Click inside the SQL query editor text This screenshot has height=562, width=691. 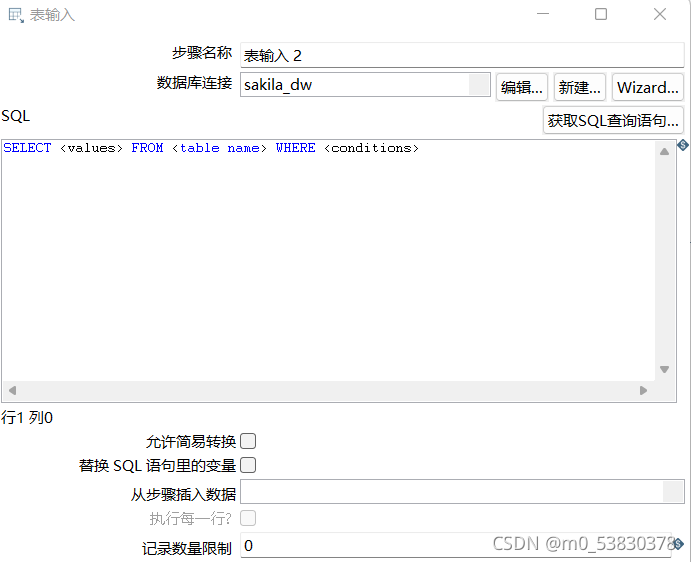(x=328, y=260)
